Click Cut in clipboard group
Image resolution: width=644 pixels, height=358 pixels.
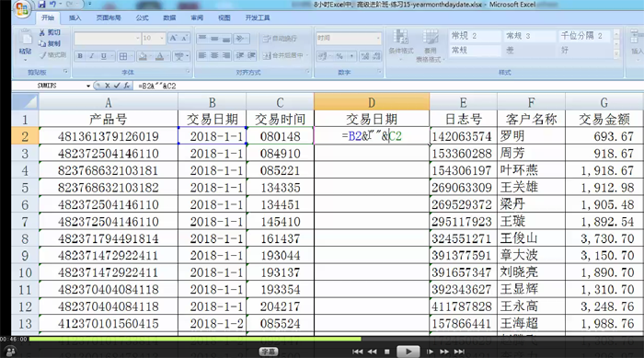[50, 32]
